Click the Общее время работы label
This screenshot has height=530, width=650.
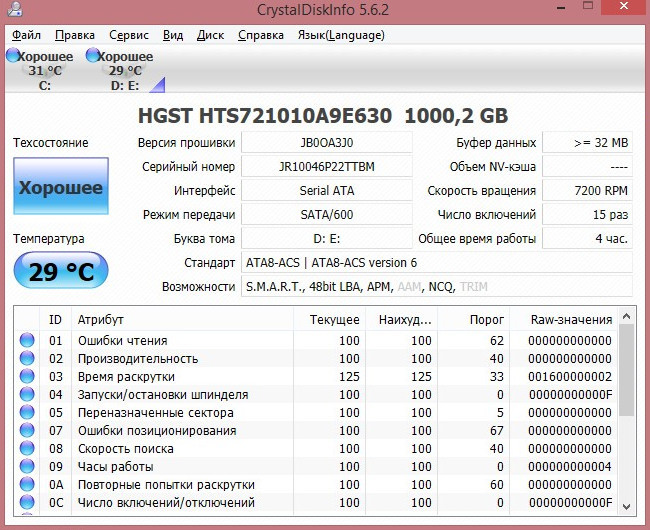coord(477,239)
